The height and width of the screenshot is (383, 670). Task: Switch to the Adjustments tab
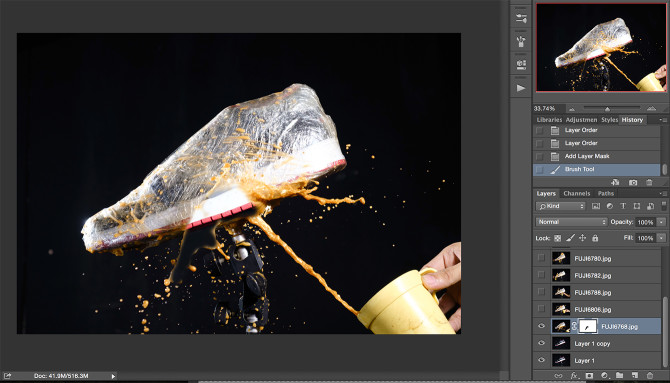coord(582,120)
